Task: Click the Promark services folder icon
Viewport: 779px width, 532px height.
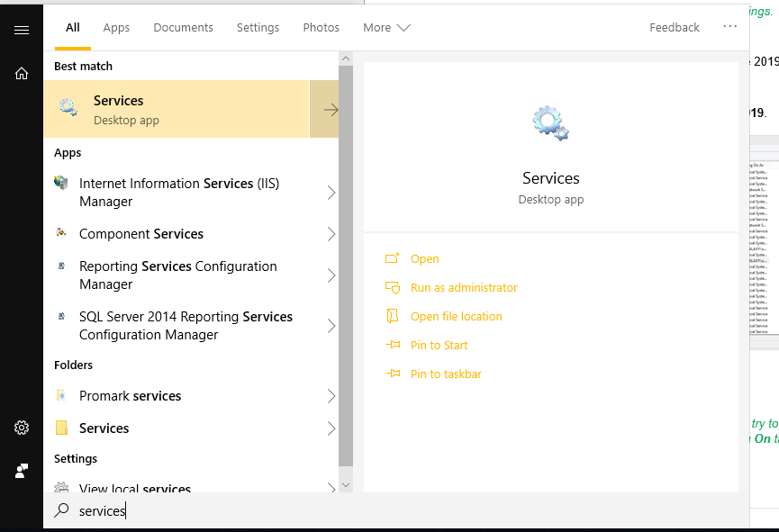Action: click(61, 396)
